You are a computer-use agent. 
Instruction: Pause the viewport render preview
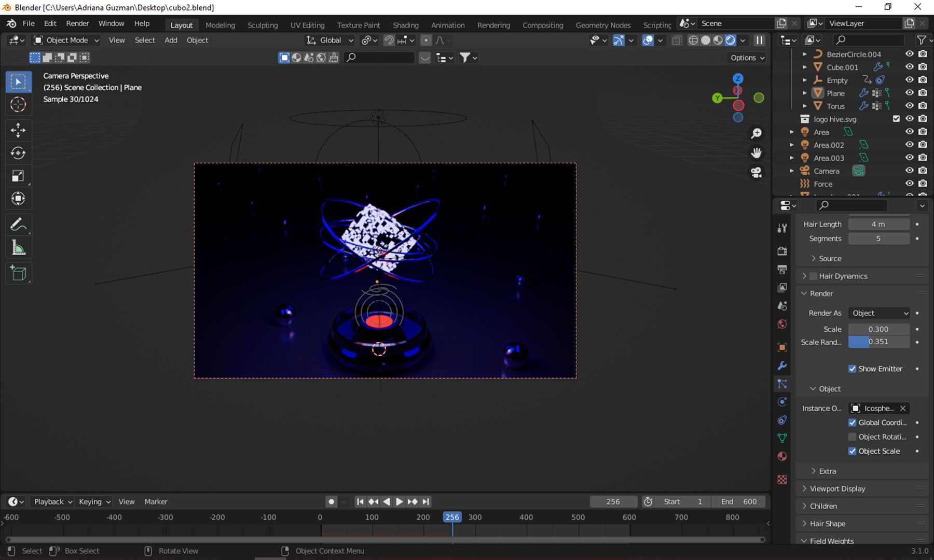click(760, 40)
